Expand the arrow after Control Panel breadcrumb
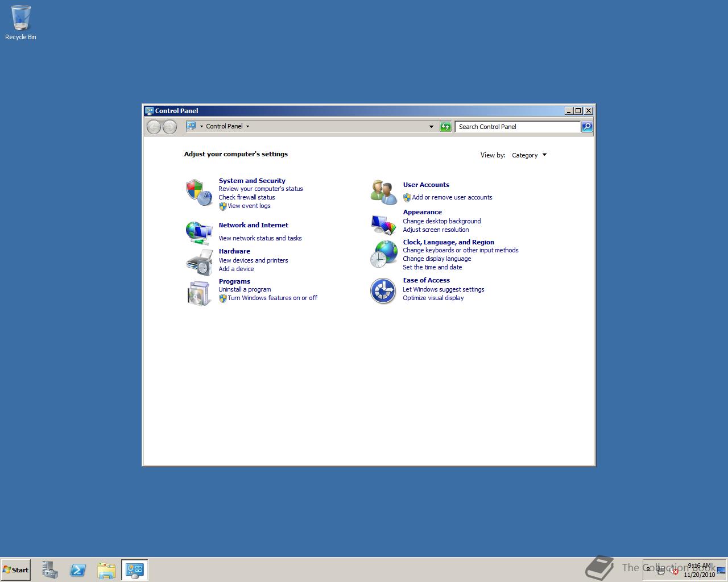728x582 pixels. 247,126
